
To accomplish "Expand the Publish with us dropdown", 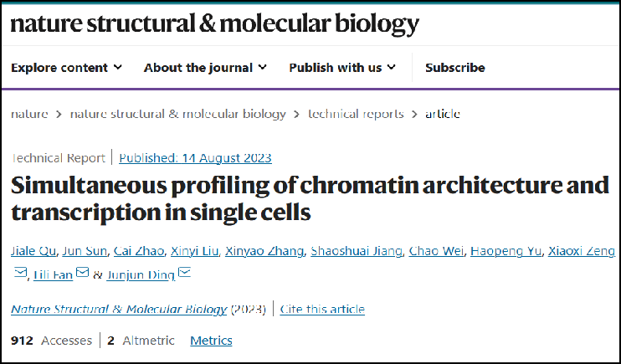I will pos(342,68).
